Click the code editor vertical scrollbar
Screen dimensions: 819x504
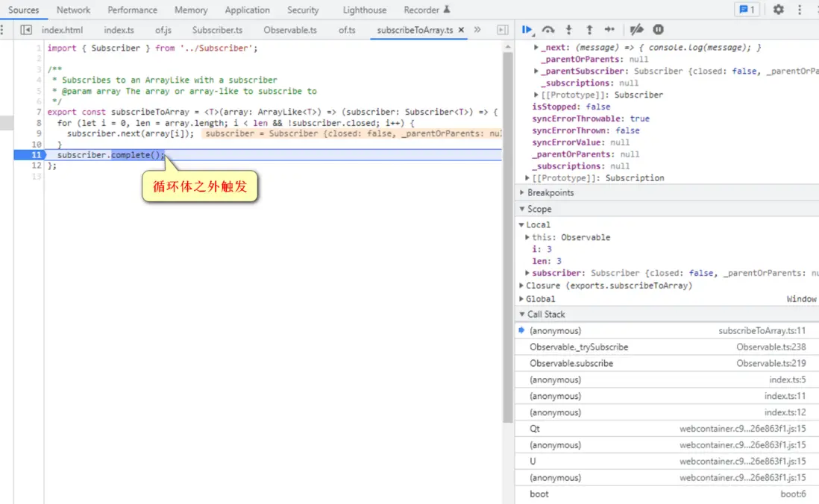pyautogui.click(x=508, y=224)
